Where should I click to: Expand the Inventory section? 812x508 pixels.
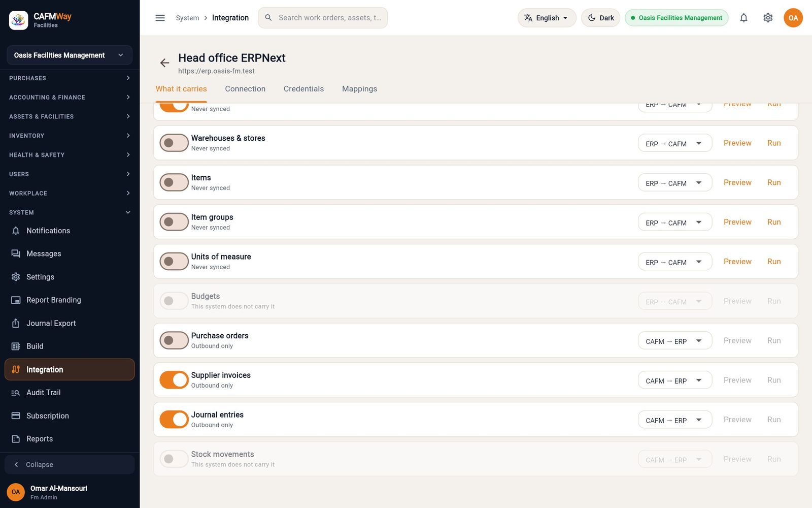pos(70,136)
